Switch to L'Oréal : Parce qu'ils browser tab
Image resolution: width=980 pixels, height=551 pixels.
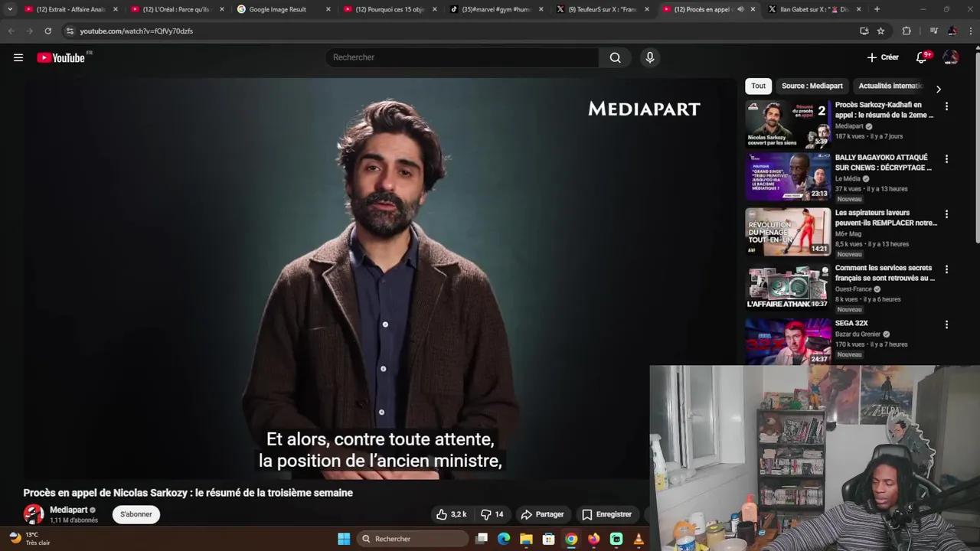tap(176, 9)
